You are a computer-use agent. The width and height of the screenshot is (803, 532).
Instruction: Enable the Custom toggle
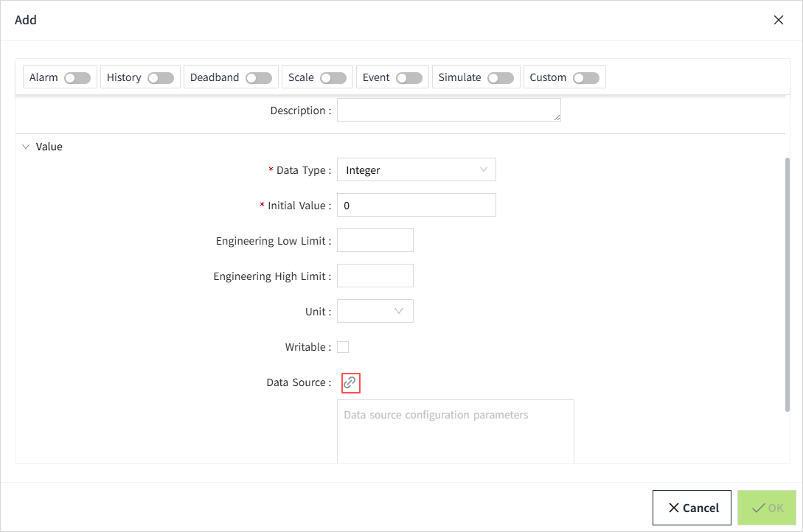586,78
